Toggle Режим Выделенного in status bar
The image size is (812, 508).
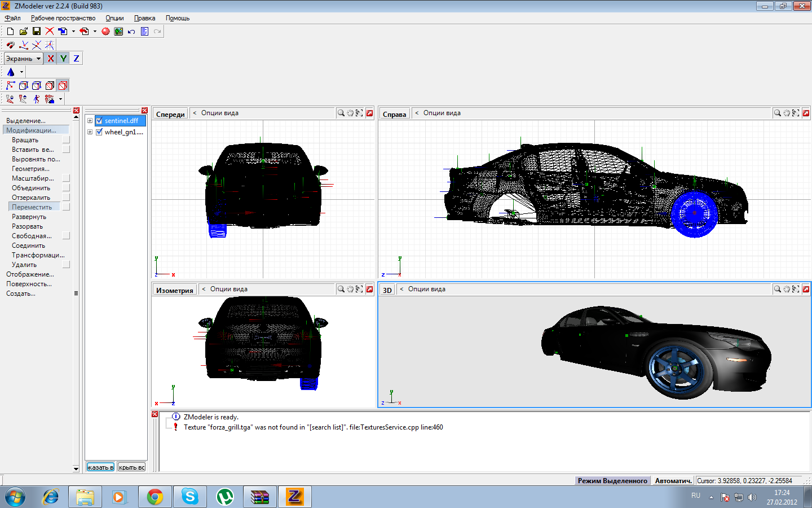pyautogui.click(x=612, y=481)
